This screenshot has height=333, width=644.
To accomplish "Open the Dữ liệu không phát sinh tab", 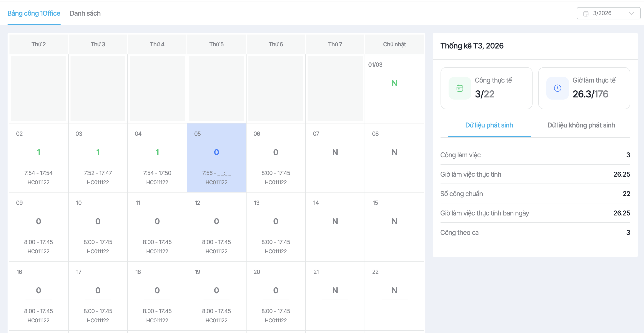I will click(581, 125).
